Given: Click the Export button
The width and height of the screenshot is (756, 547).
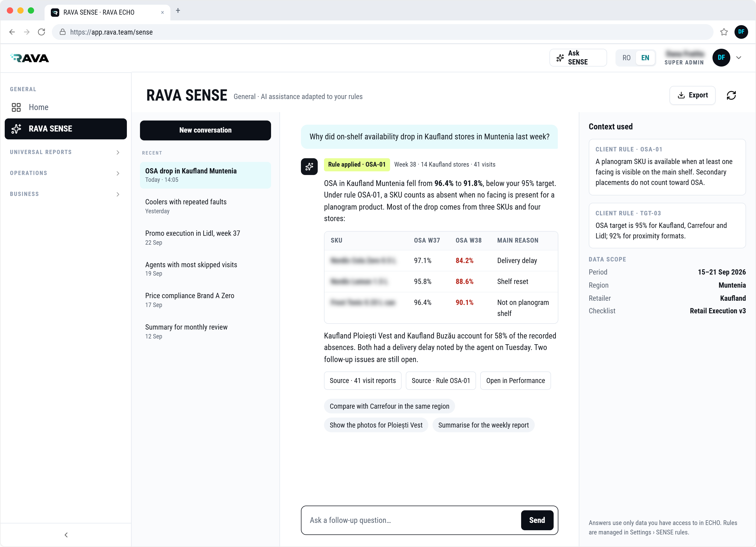Looking at the screenshot, I should [x=692, y=95].
